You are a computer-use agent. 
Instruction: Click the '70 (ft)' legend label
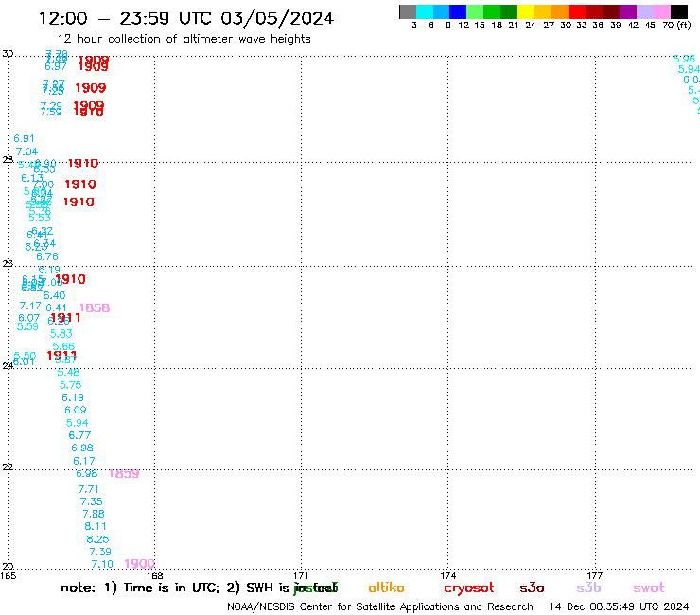point(676,25)
